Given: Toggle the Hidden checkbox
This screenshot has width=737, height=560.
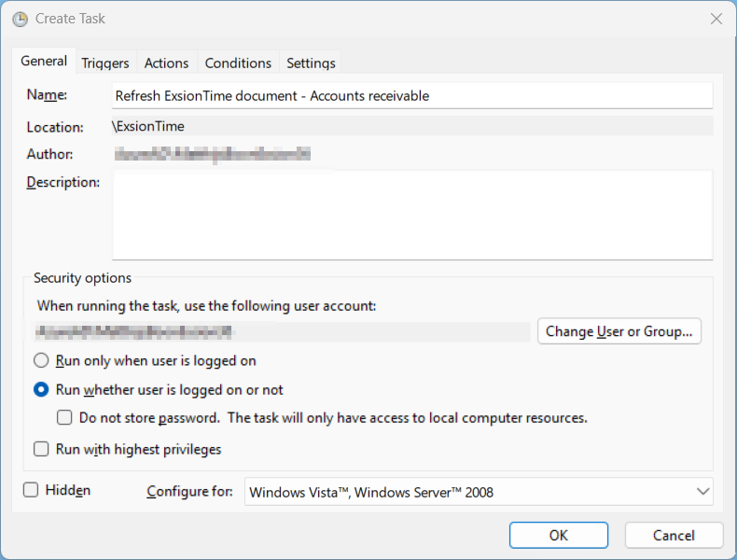Looking at the screenshot, I should click(x=31, y=490).
